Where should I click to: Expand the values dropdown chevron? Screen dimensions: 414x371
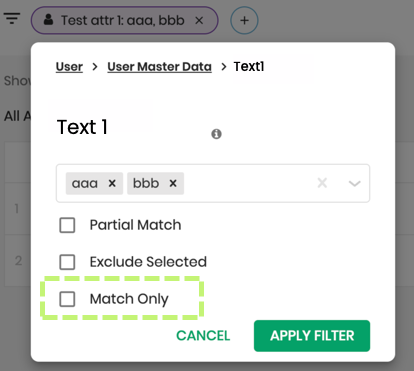coord(354,183)
